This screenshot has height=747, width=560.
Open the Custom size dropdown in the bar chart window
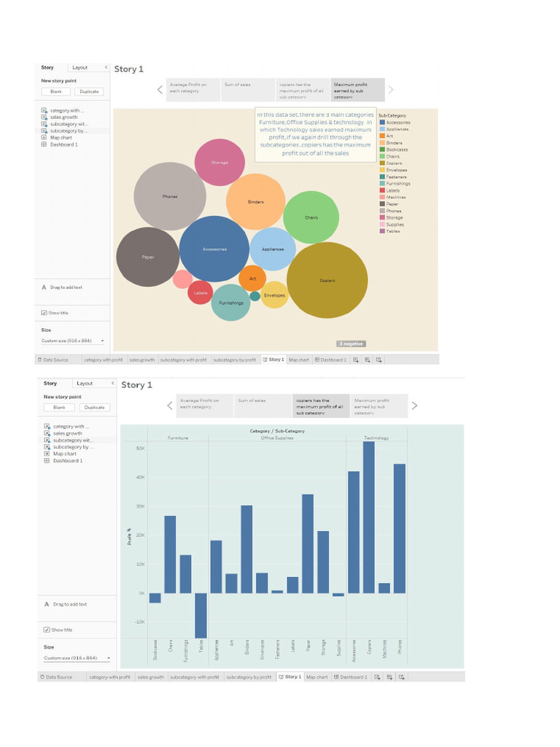point(77,658)
